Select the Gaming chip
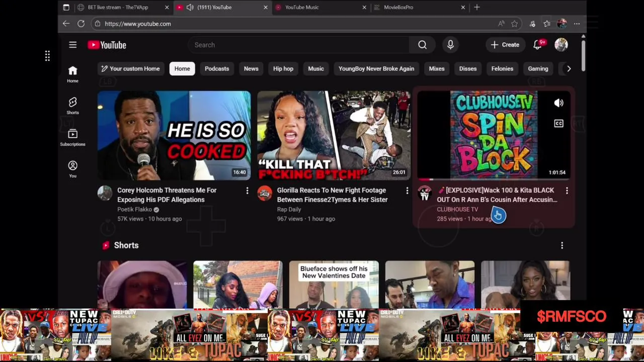 click(538, 69)
